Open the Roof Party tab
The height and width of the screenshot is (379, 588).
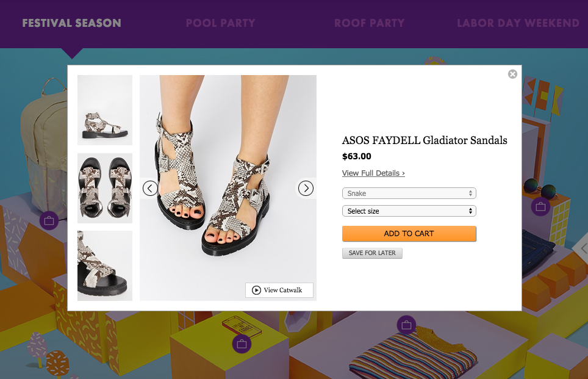coord(369,23)
